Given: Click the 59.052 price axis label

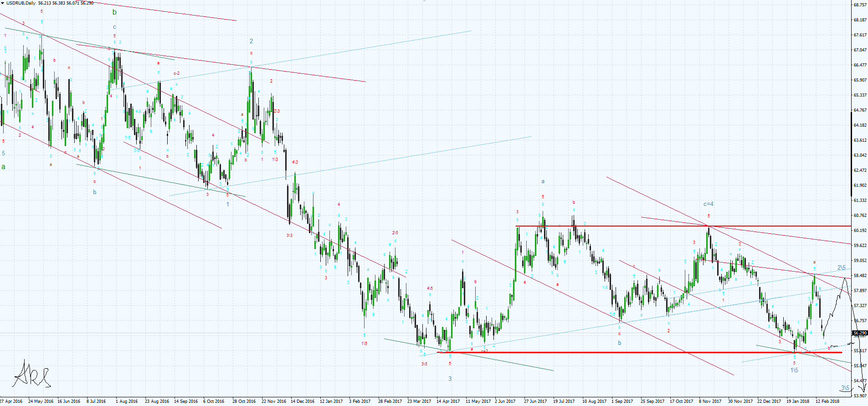Looking at the screenshot, I should (860, 261).
